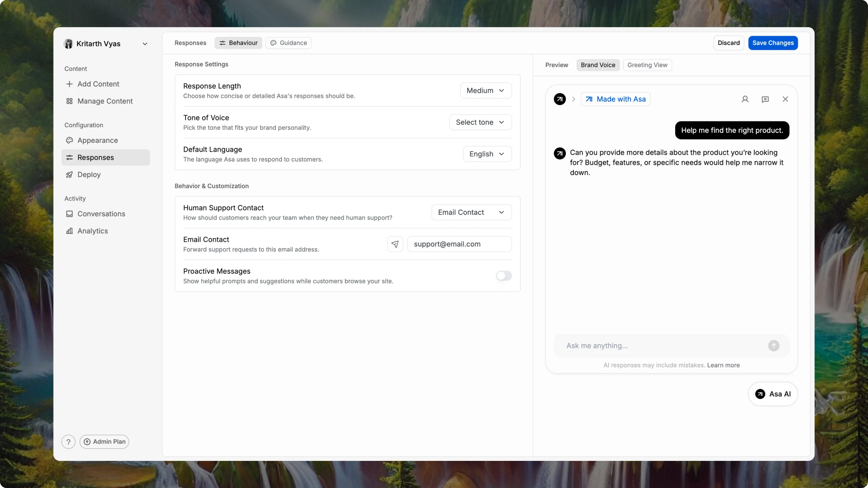Screen dimensions: 868x488
Task: Click the Learn more link
Action: (x=723, y=365)
